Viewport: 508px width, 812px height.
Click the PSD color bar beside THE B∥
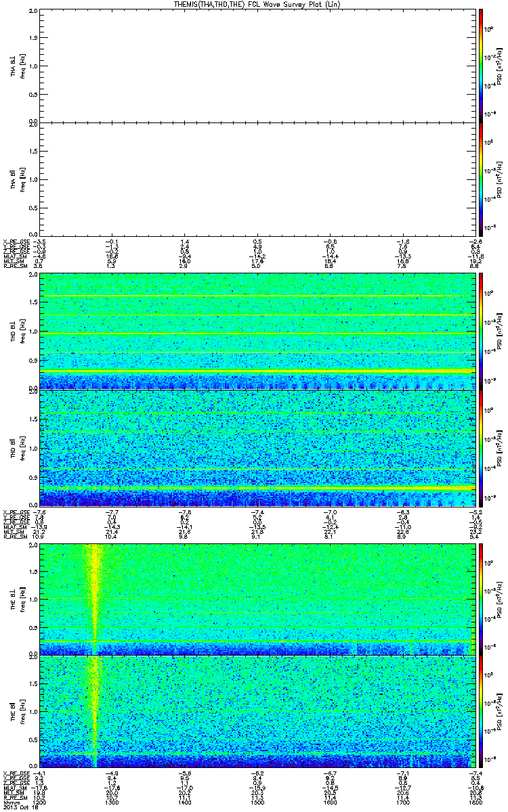tap(480, 711)
